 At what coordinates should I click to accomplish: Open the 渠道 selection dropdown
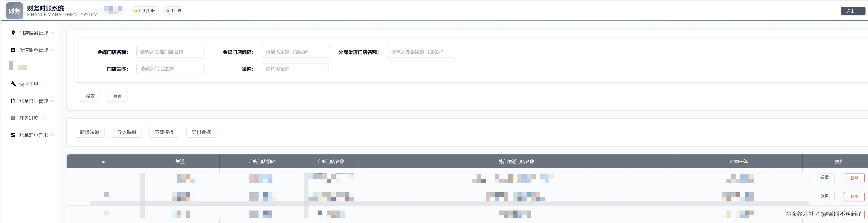pyautogui.click(x=295, y=68)
